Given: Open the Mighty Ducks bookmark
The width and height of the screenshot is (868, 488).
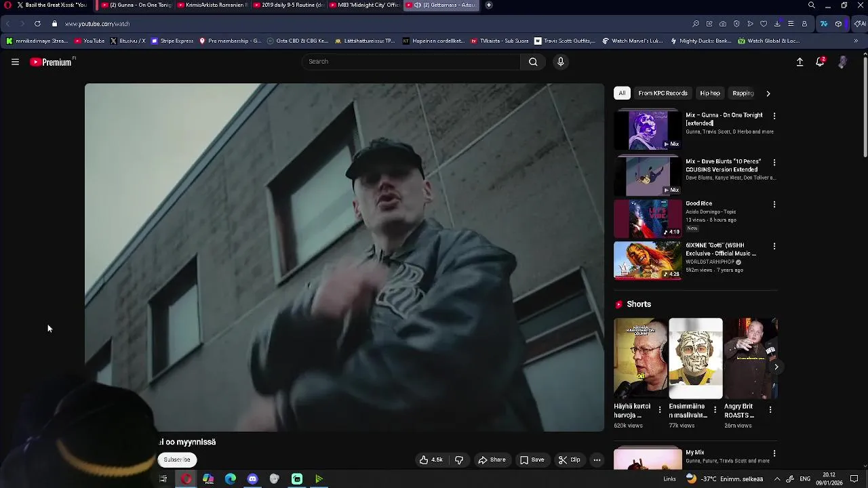Looking at the screenshot, I should tap(701, 41).
